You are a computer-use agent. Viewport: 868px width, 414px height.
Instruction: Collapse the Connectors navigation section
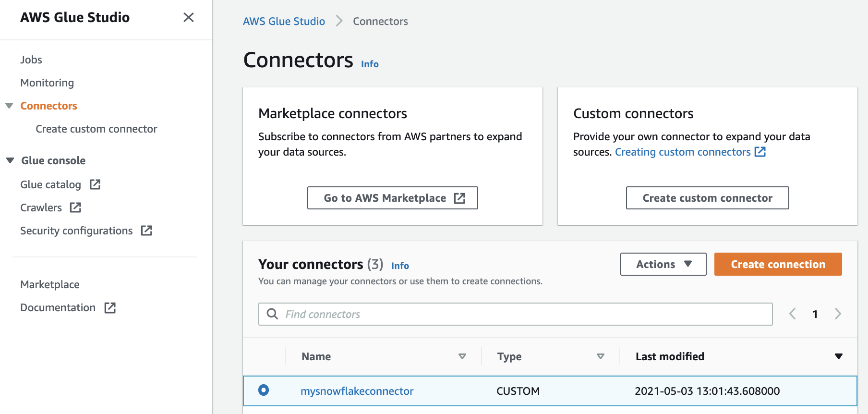click(x=9, y=106)
